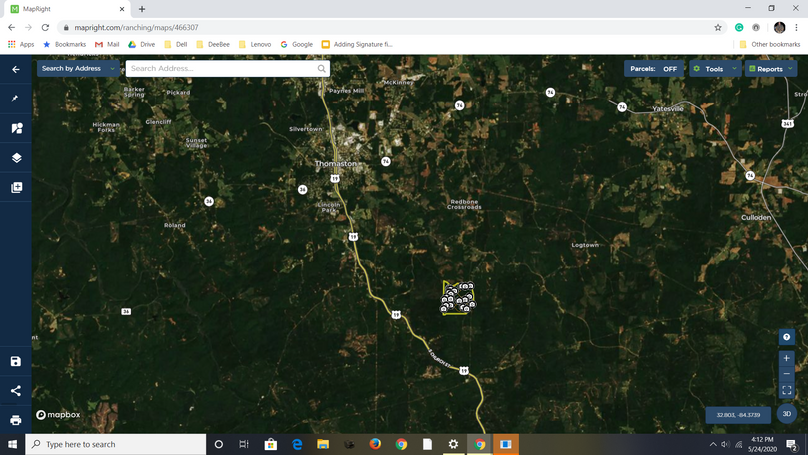This screenshot has width=808, height=455.
Task: Click the Redbone Crossroads label
Action: (x=464, y=205)
